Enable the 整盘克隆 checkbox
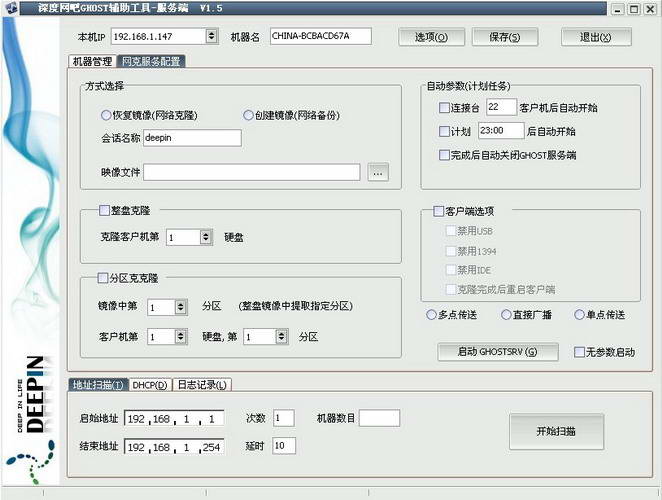Screen dimensions: 662x500 (x=104, y=210)
